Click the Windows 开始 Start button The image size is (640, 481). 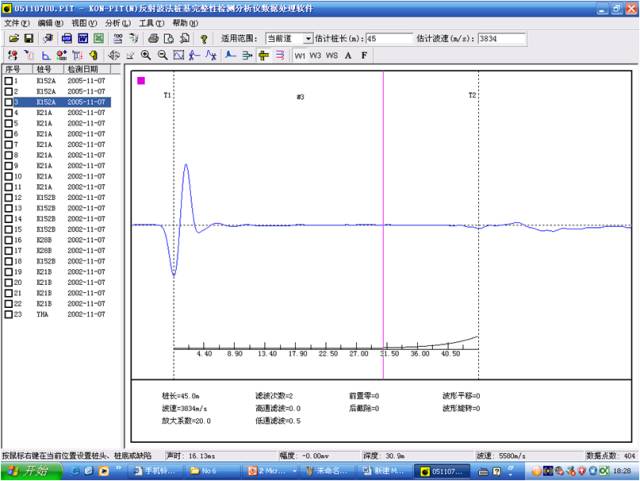click(29, 472)
